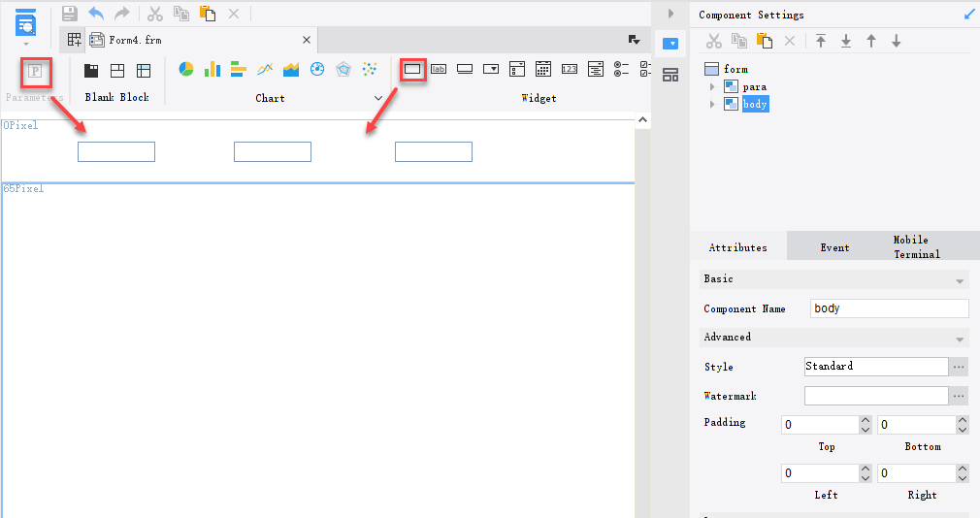Collapse the Advanced section
The width and height of the screenshot is (980, 518).
960,339
